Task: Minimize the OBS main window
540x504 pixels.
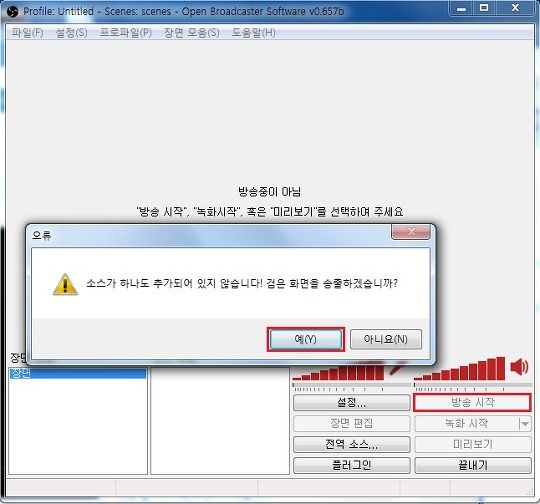Action: (x=461, y=8)
